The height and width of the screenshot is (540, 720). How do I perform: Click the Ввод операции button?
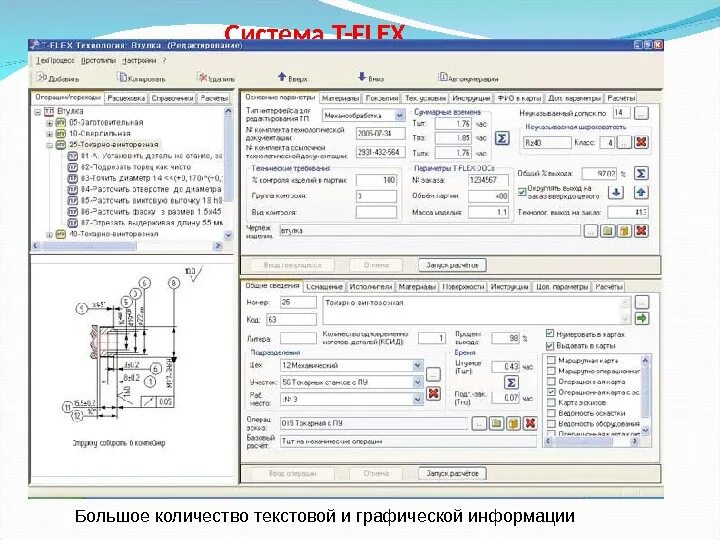tap(293, 473)
